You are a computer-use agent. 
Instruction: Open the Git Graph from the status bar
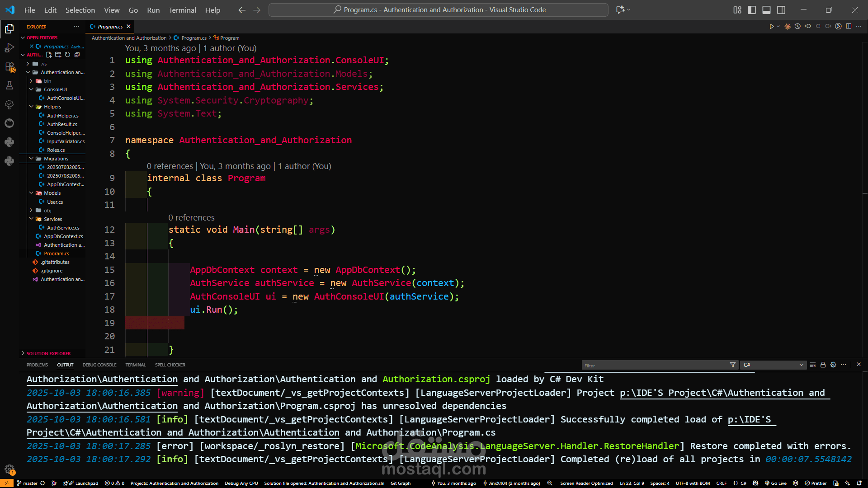pos(401,483)
